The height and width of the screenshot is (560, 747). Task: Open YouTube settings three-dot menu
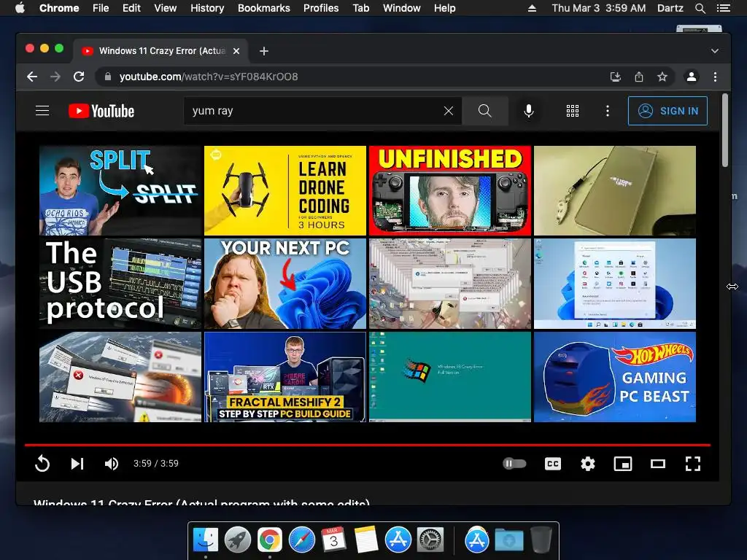(607, 111)
